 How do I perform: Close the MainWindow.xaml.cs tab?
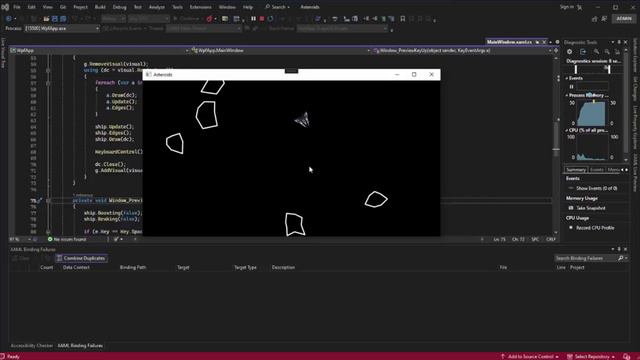coord(544,42)
